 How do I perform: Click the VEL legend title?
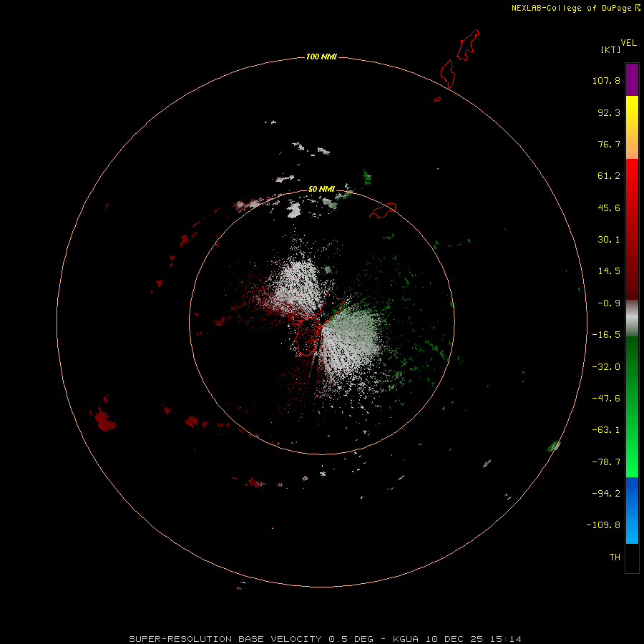click(628, 43)
